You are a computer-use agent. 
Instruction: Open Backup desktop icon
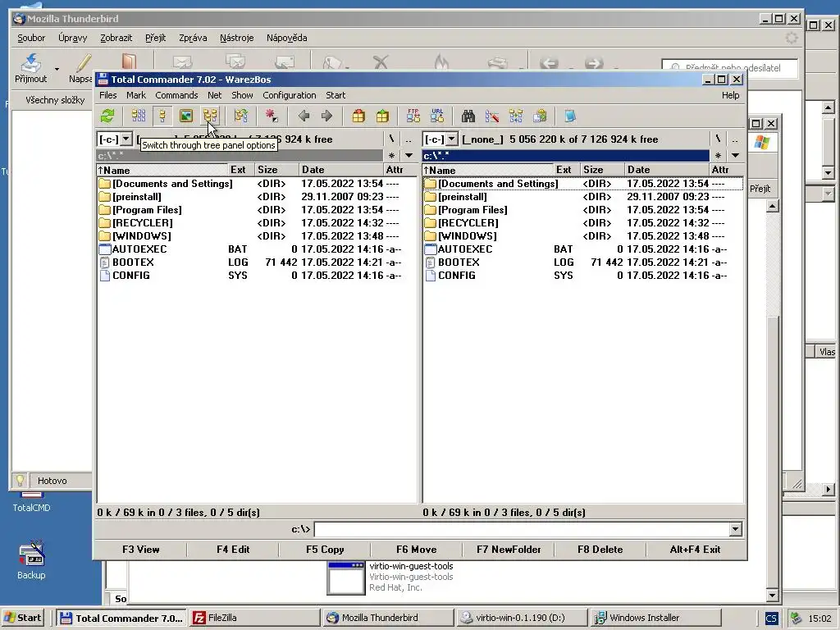click(x=31, y=561)
